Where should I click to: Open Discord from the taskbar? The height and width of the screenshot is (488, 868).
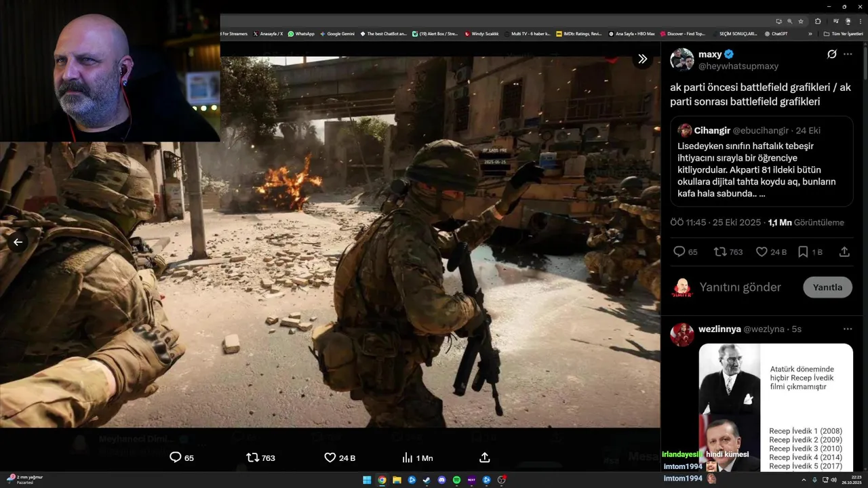[x=441, y=480]
